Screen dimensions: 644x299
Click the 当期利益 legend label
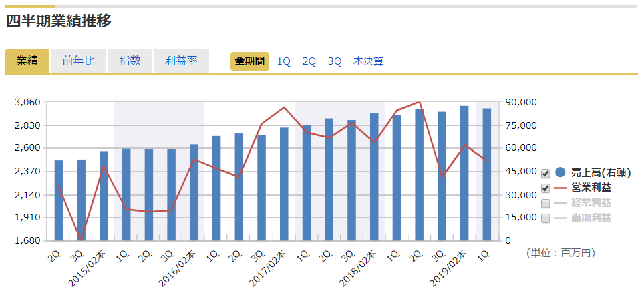pos(591,218)
